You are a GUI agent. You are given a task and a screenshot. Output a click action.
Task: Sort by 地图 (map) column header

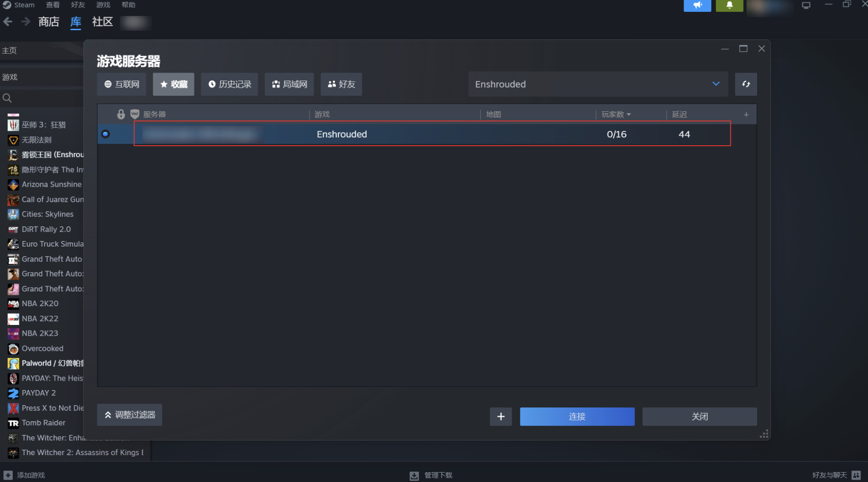pos(493,114)
